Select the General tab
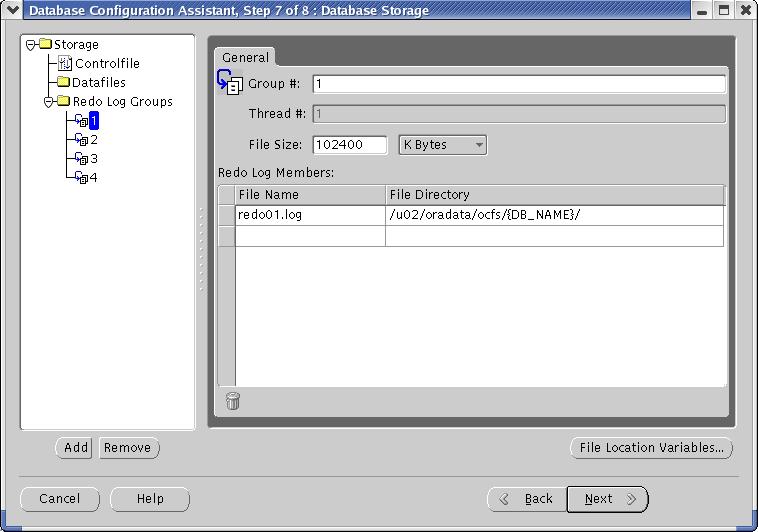Image resolution: width=758 pixels, height=532 pixels. [x=243, y=57]
